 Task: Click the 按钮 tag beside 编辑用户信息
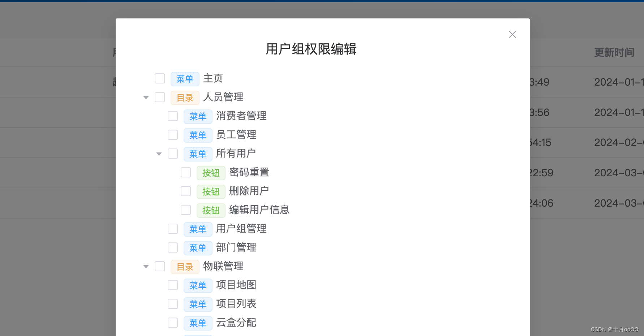pos(211,210)
